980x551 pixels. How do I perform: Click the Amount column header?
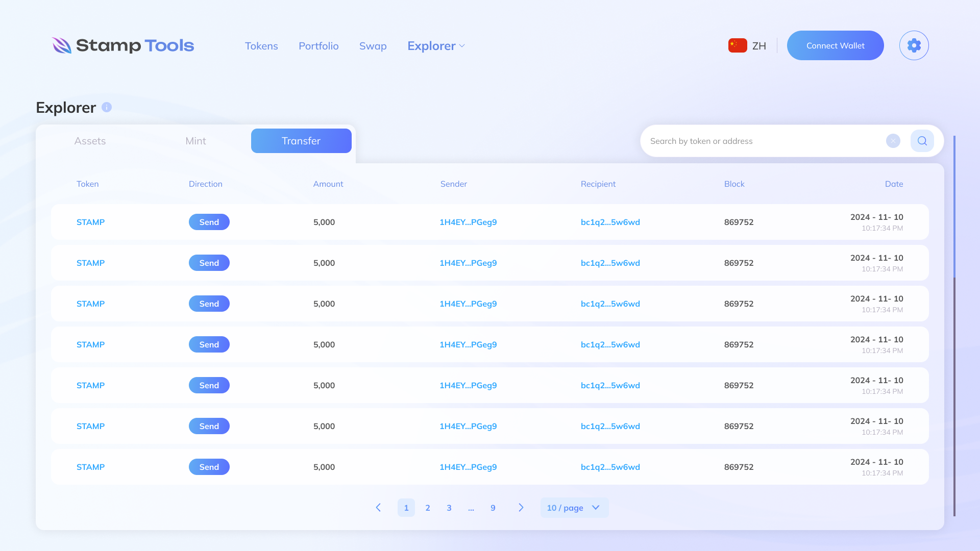click(x=328, y=184)
